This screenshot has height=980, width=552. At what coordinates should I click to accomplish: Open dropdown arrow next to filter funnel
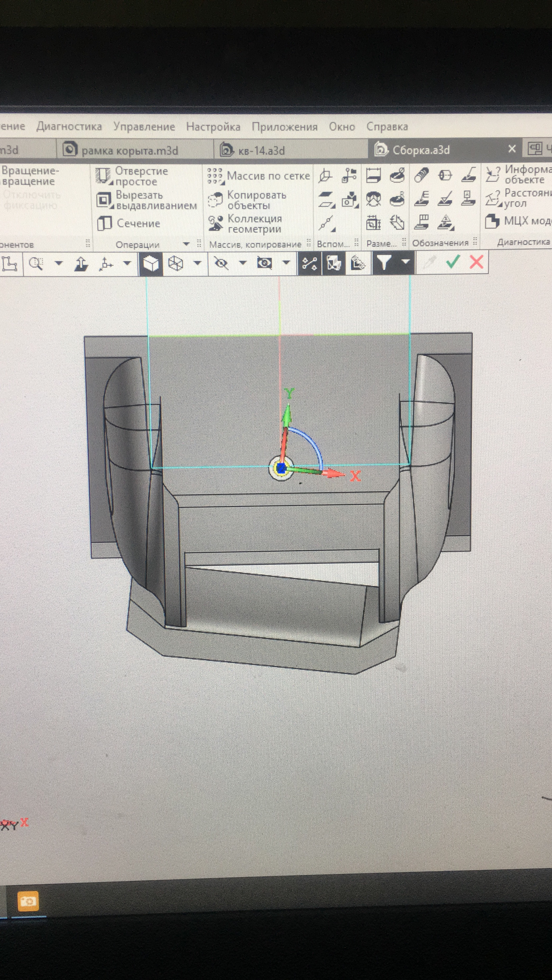(406, 262)
